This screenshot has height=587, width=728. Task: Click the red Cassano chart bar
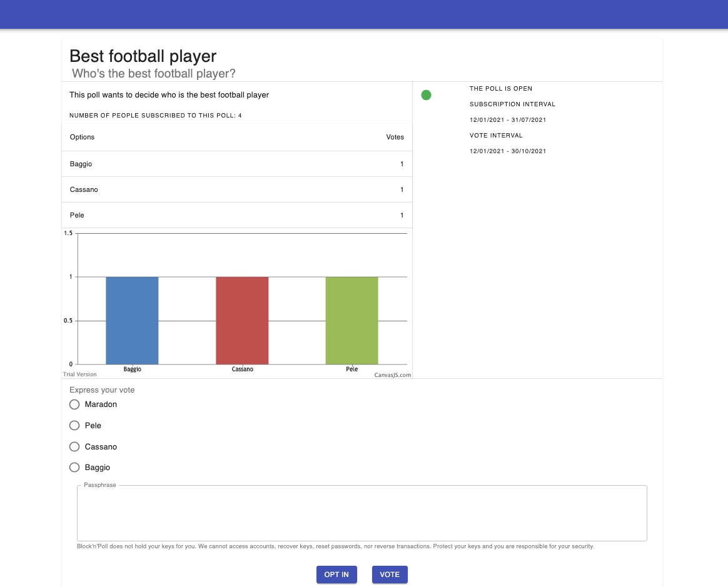tap(242, 320)
